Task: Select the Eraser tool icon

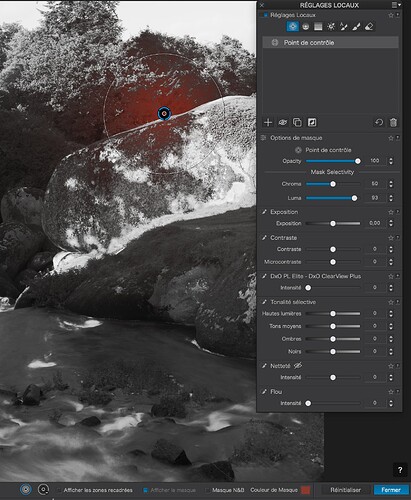Action: pyautogui.click(x=369, y=27)
